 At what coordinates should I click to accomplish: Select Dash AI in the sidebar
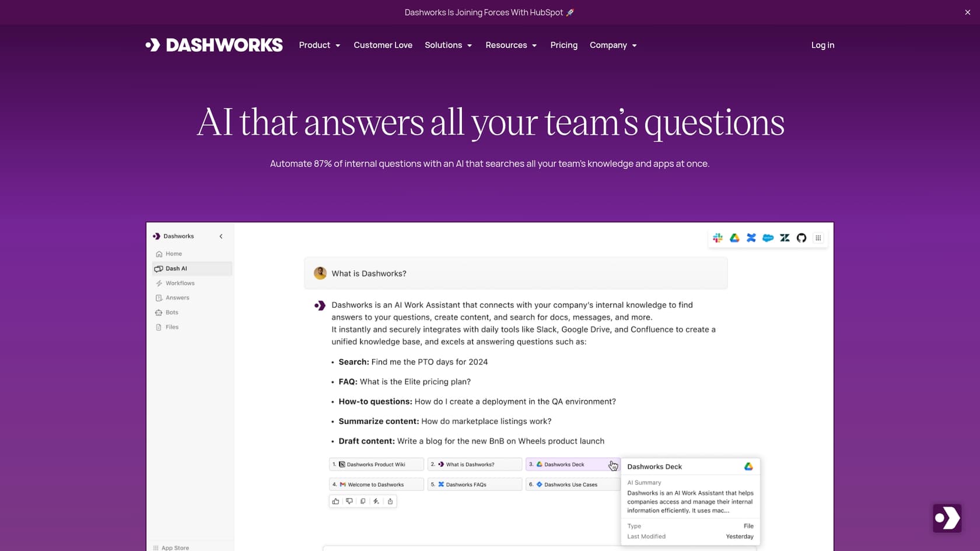175,268
